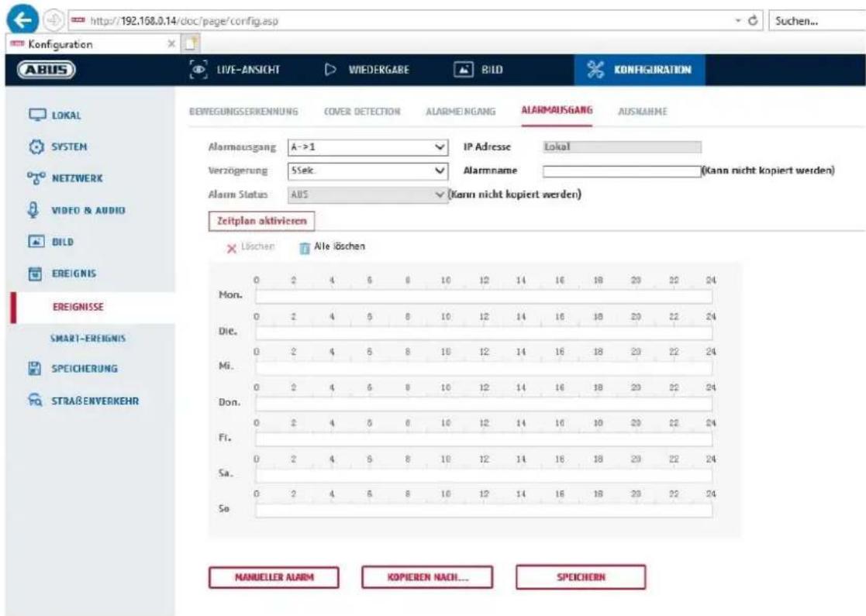Click the Netzwerk network icon in sidebar
866x616 pixels.
(x=36, y=177)
